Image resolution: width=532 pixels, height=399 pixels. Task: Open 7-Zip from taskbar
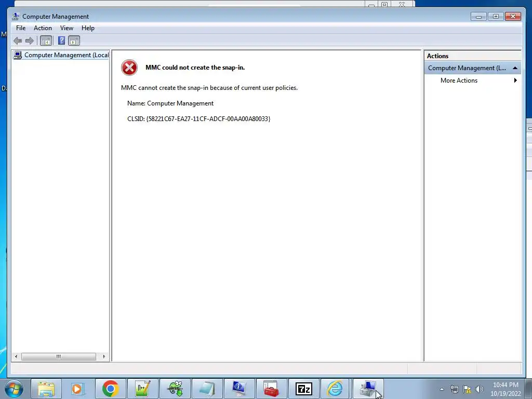303,389
